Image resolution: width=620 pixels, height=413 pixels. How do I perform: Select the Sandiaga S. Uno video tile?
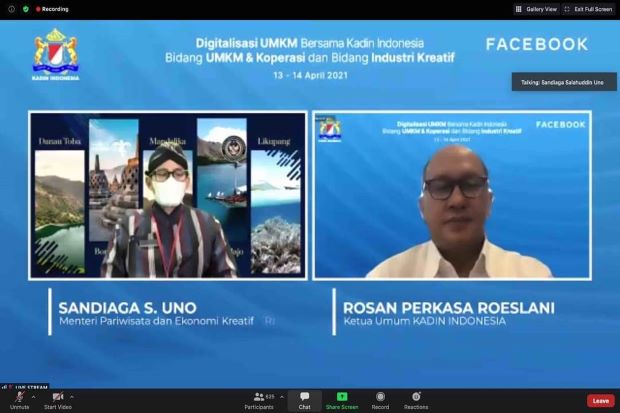click(x=168, y=195)
